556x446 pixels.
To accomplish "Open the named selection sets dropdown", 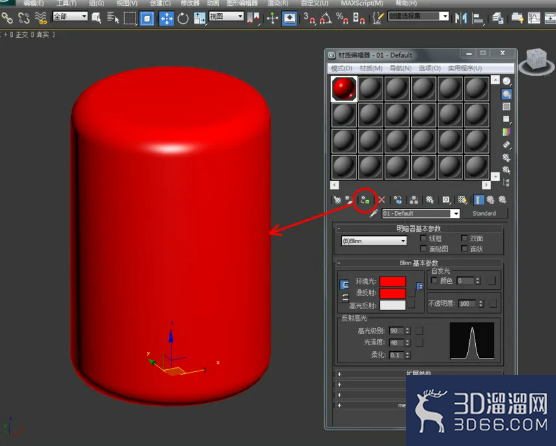I will pos(418,16).
